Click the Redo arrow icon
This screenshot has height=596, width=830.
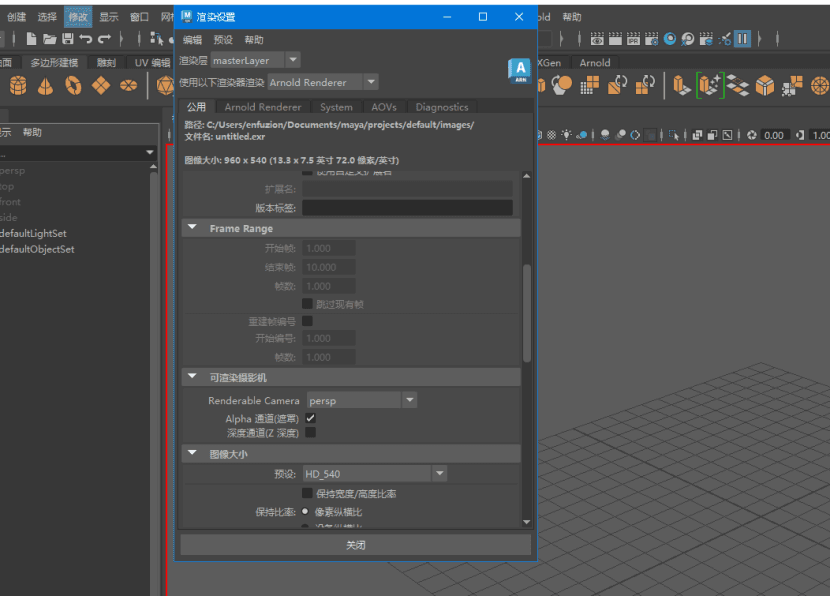click(104, 39)
